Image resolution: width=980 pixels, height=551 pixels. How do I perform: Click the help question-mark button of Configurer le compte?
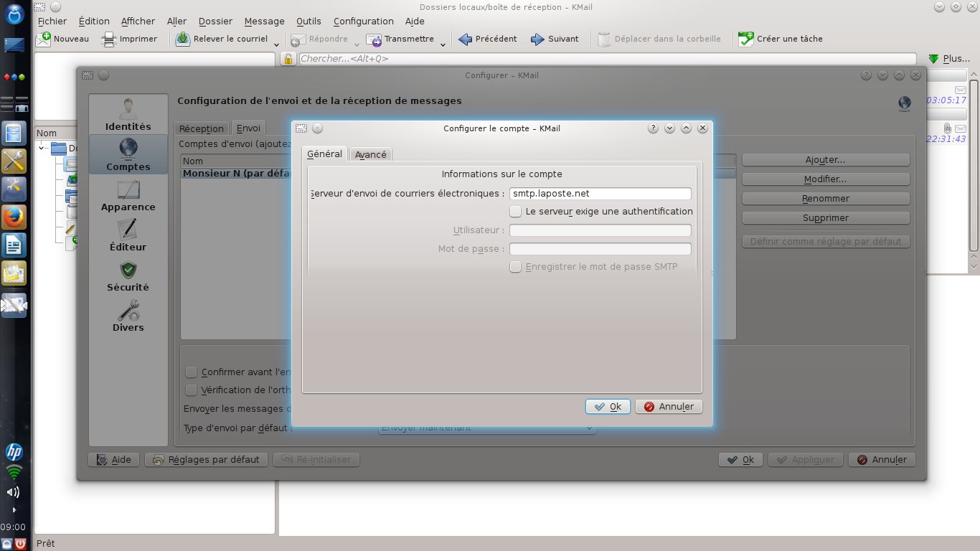tap(653, 128)
